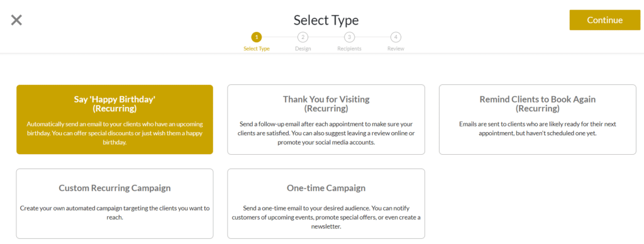Select the Say 'Happy Birthday' campaign card
Screen dimensions: 644x244
(x=114, y=119)
